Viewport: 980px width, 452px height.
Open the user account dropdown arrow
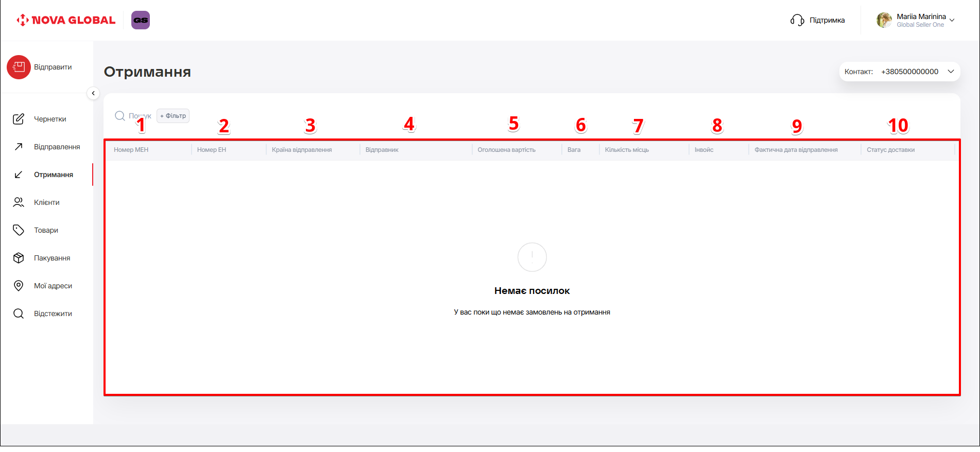[x=952, y=21]
